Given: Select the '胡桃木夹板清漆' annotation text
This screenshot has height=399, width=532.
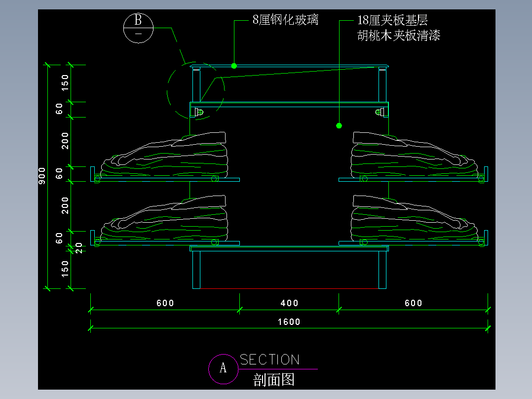Looking at the screenshot, I should coord(399,36).
